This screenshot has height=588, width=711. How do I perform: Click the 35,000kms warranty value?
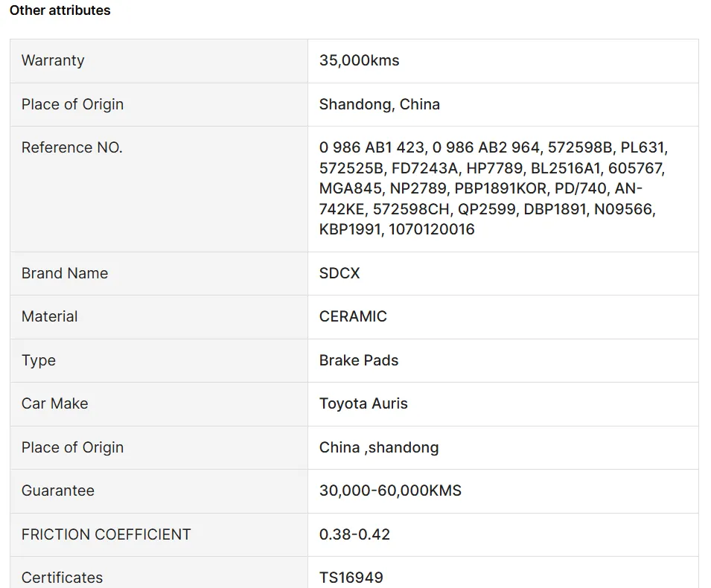(x=359, y=61)
